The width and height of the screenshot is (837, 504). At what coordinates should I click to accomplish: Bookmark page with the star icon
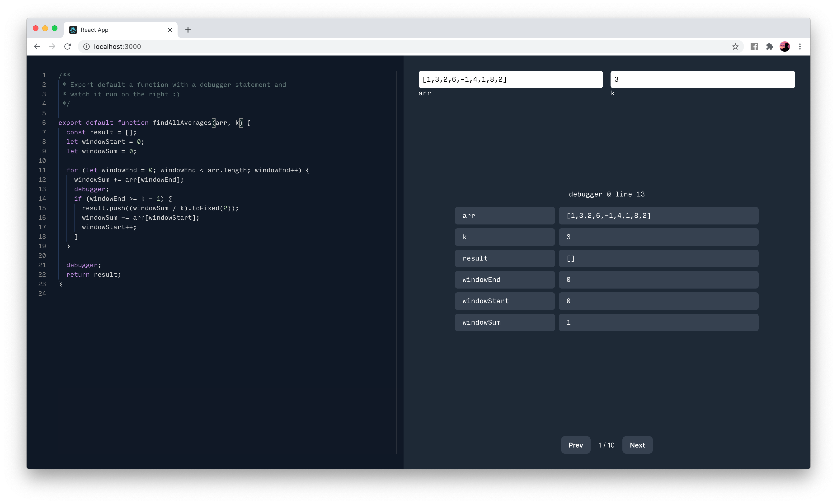tap(735, 47)
